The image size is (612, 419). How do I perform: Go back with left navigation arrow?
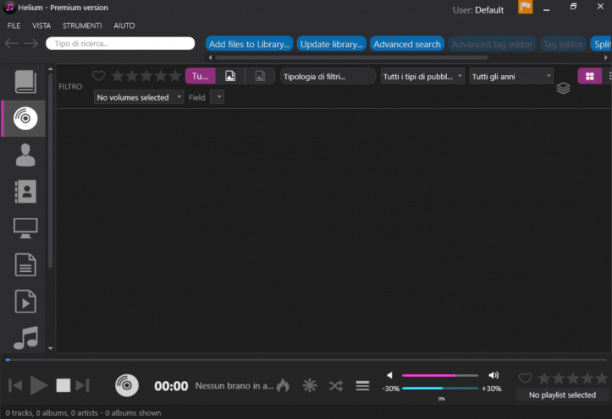coord(12,43)
